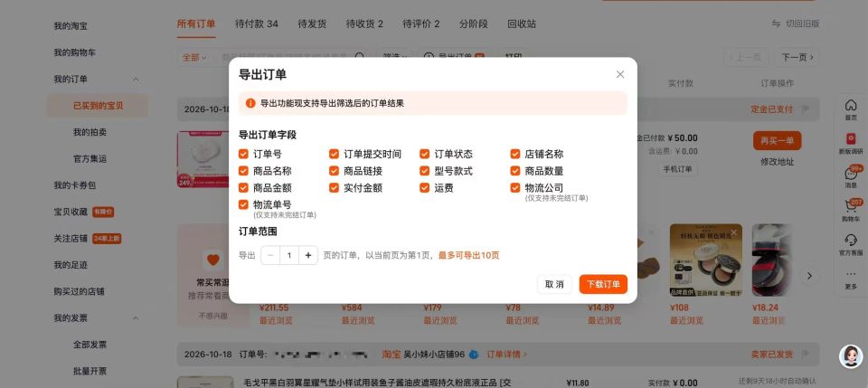Uncheck the 商品链接 checkbox
The width and height of the screenshot is (868, 388).
[x=334, y=171]
